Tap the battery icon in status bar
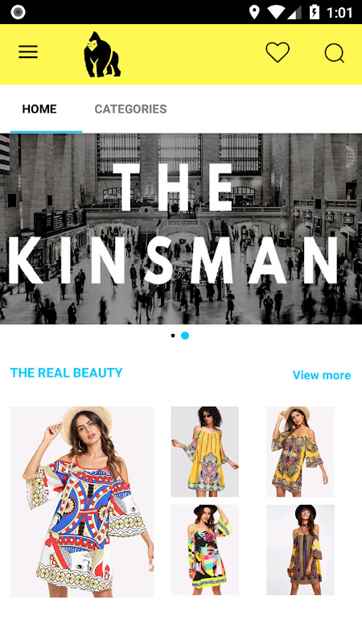Screen dimensions: 362x644 (x=315, y=12)
